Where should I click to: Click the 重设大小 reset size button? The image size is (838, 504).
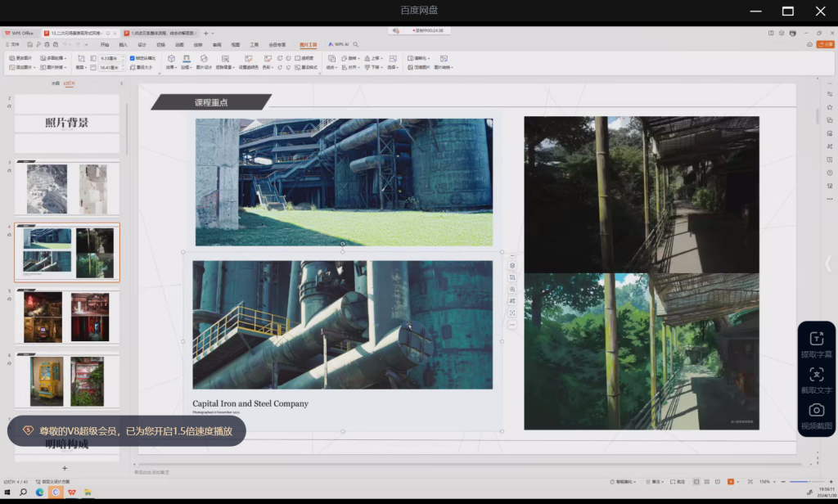point(142,68)
